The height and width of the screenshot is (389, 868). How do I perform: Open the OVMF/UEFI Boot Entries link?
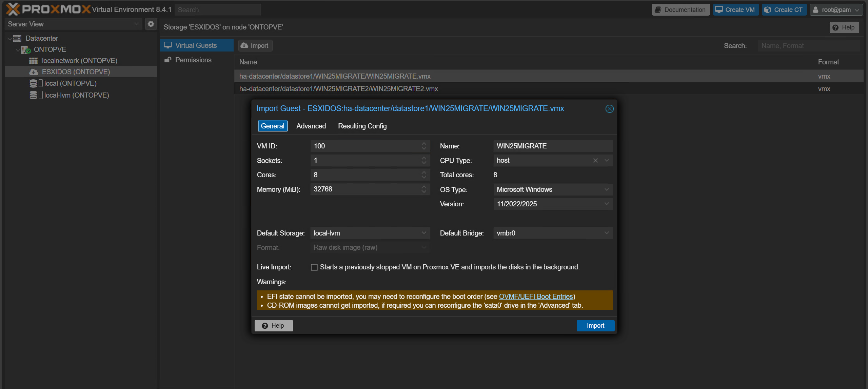point(536,296)
